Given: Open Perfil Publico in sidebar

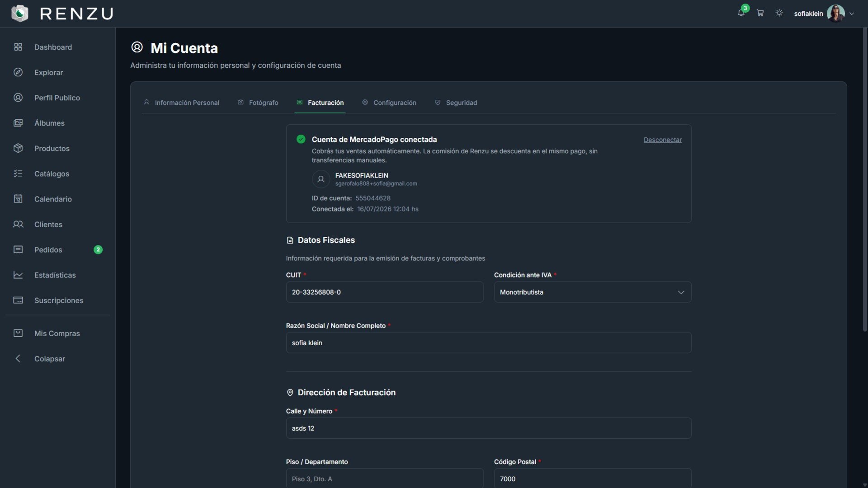Looking at the screenshot, I should click(x=58, y=98).
